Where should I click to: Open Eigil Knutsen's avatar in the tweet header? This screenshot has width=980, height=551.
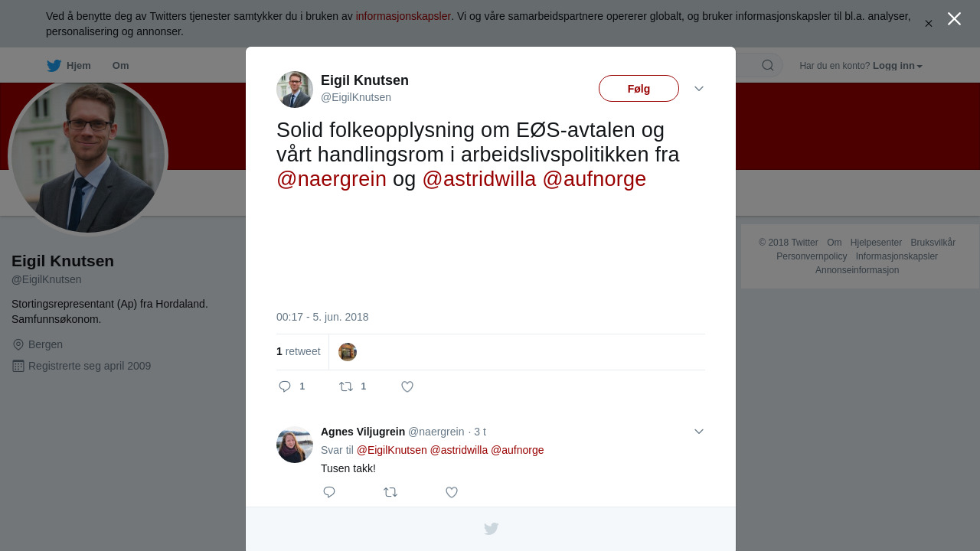[295, 90]
